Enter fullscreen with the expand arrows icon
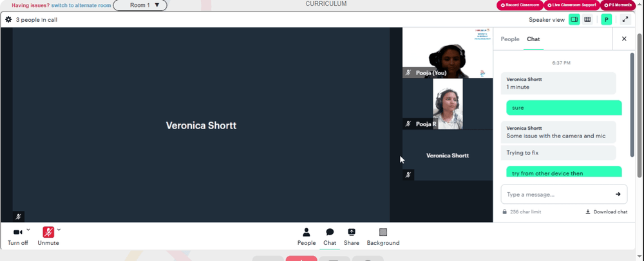The height and width of the screenshot is (261, 644). pyautogui.click(x=625, y=19)
